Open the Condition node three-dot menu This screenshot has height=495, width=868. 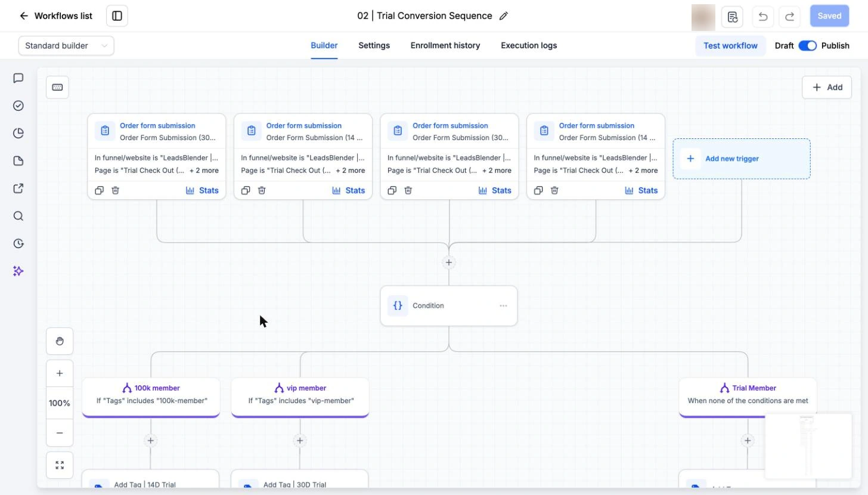tap(503, 306)
